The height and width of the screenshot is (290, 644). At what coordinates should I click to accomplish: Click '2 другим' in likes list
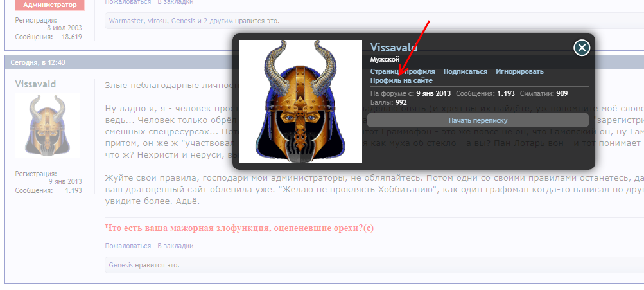(218, 21)
